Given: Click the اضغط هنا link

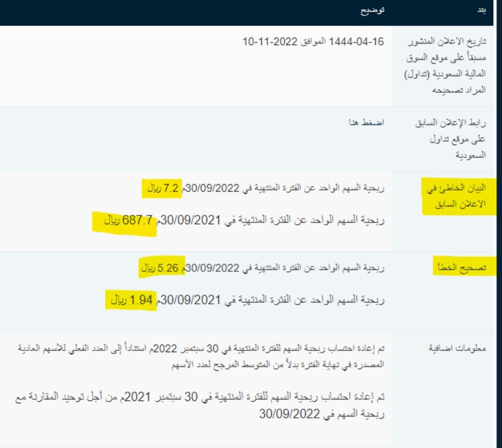Looking at the screenshot, I should coord(366,122).
